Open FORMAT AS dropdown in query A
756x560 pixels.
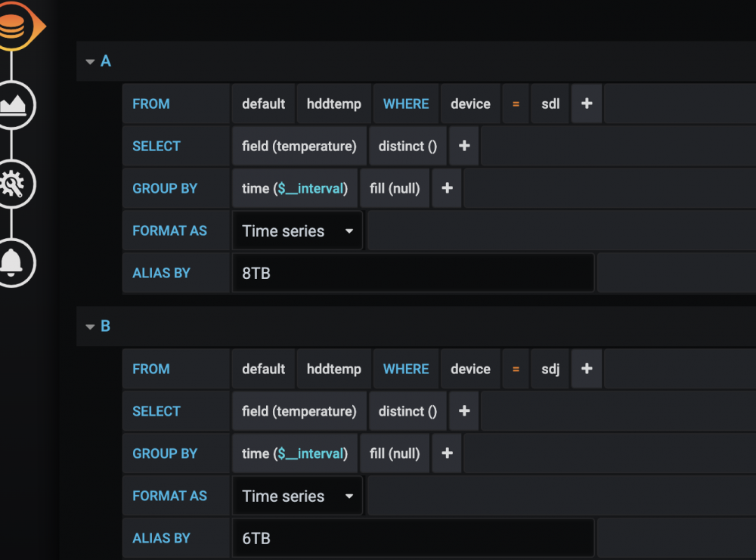[x=297, y=230]
